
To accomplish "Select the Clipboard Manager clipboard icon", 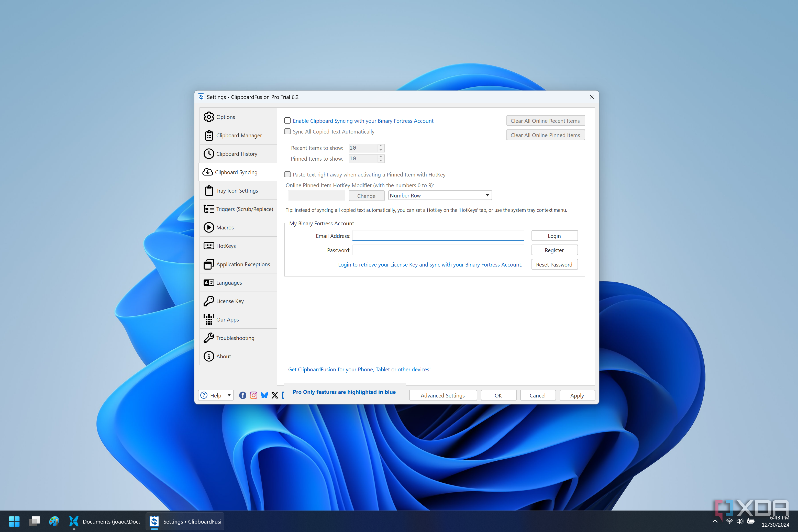I will tap(209, 135).
